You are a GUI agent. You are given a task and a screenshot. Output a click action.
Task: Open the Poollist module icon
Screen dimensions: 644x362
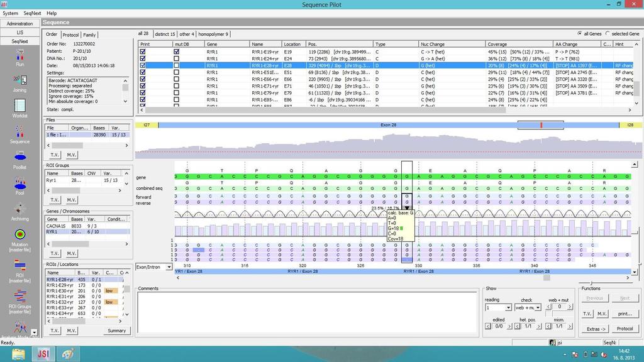click(x=19, y=156)
